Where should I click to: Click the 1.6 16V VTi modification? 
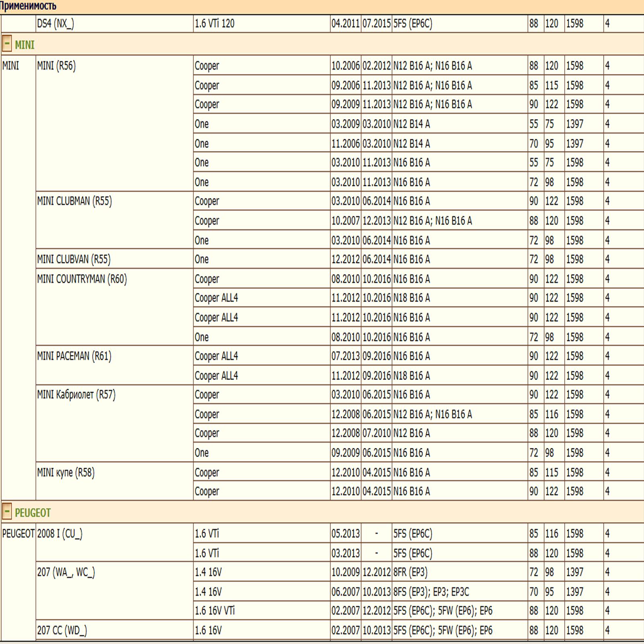point(215,611)
